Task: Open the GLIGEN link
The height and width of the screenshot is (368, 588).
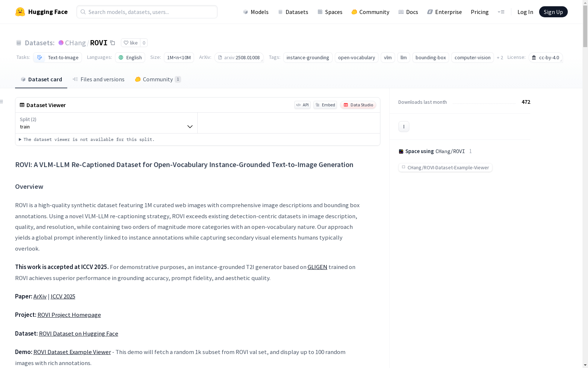Action: tap(318, 267)
